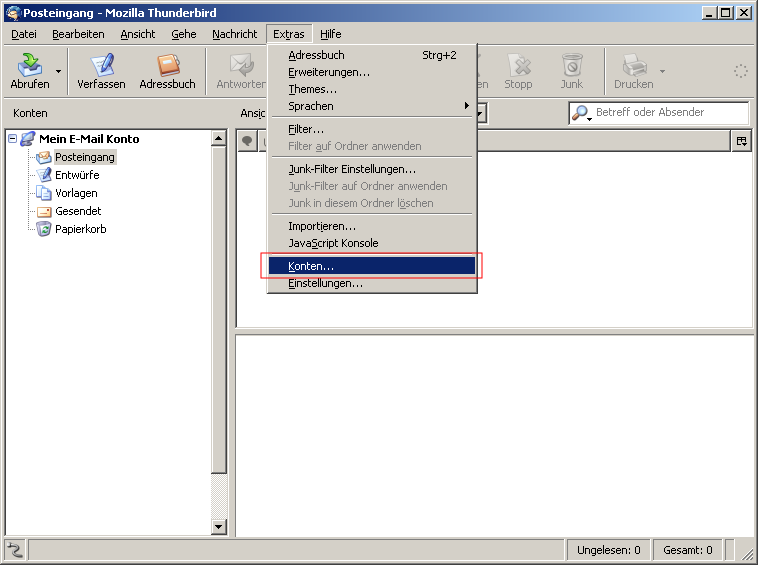Click the Posteingang envelope icon

[x=44, y=157]
